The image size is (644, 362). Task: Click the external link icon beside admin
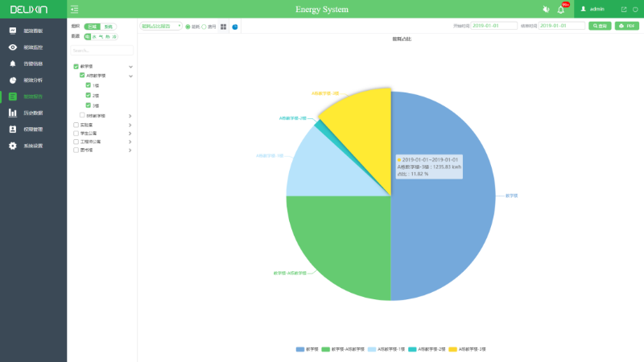pos(623,9)
